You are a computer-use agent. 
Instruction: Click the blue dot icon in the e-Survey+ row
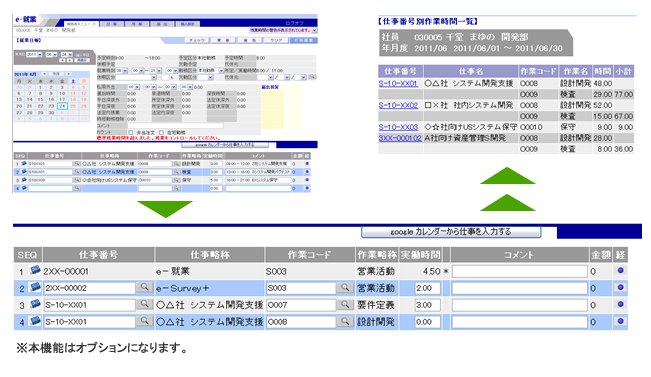(621, 287)
